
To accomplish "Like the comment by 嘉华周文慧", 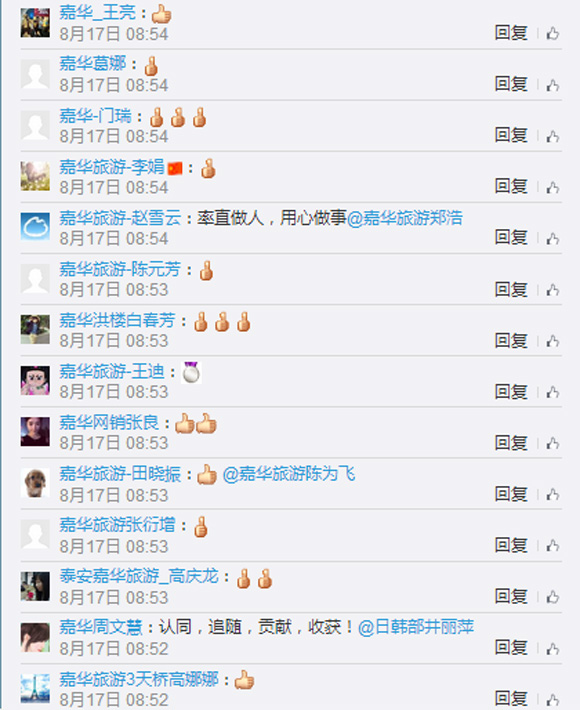I will 552,648.
